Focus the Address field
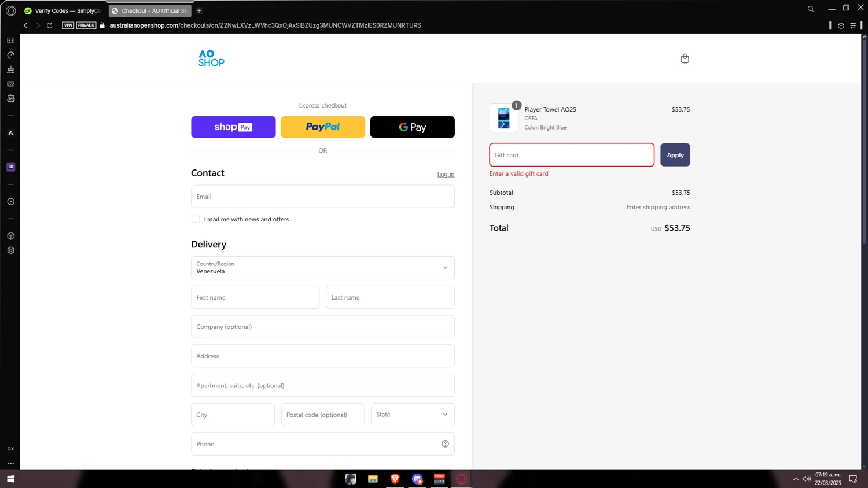Screen dimensions: 868x488 point(323,356)
